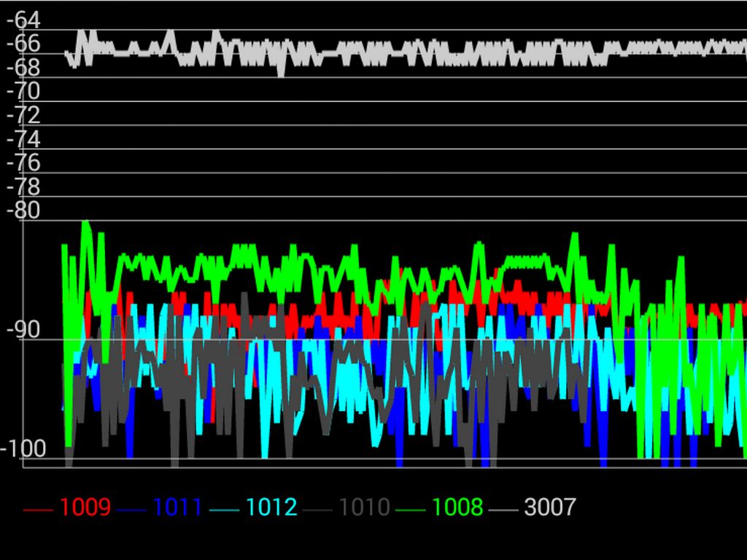
Task: Click the green 1008 legend label
Action: point(457,507)
